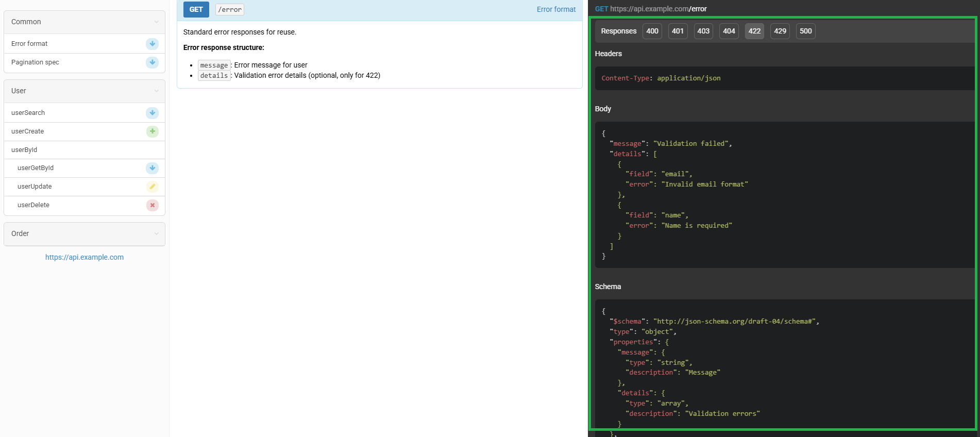The image size is (980, 437).
Task: Click the yellow pencil icon for userUpdate
Action: 152,187
